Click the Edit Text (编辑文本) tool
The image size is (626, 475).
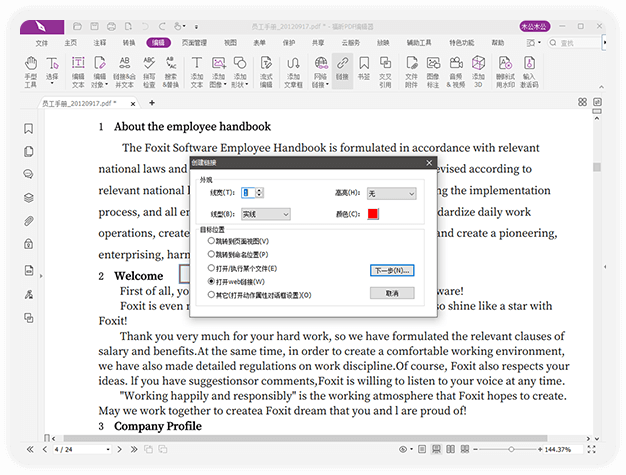coord(78,72)
